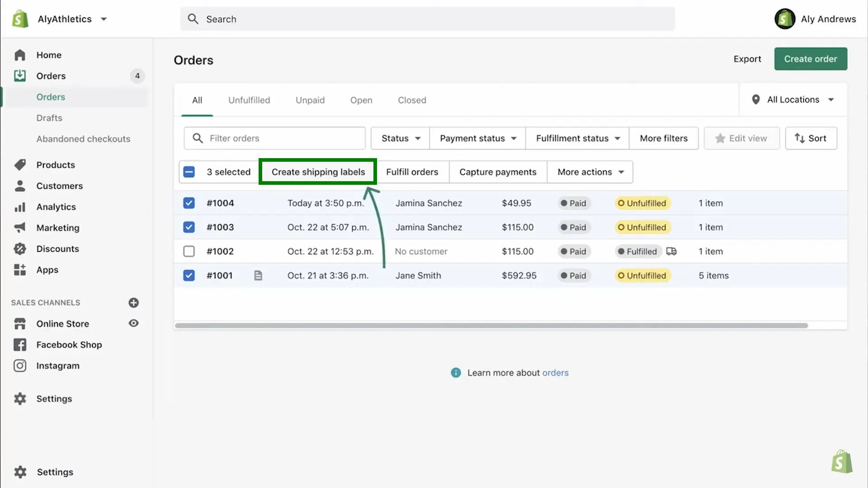This screenshot has height=488, width=868.
Task: Select the Closed orders tab
Action: click(411, 100)
